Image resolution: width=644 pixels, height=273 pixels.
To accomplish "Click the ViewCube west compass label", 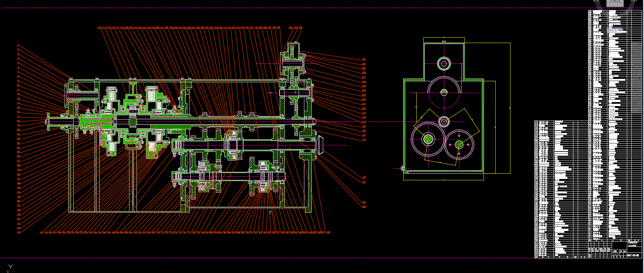I will click(596, 1).
